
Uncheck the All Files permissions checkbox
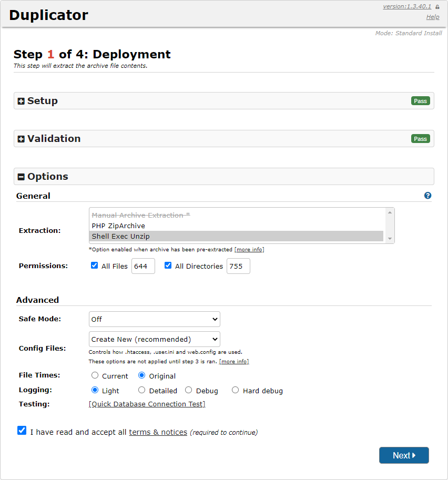(95, 265)
